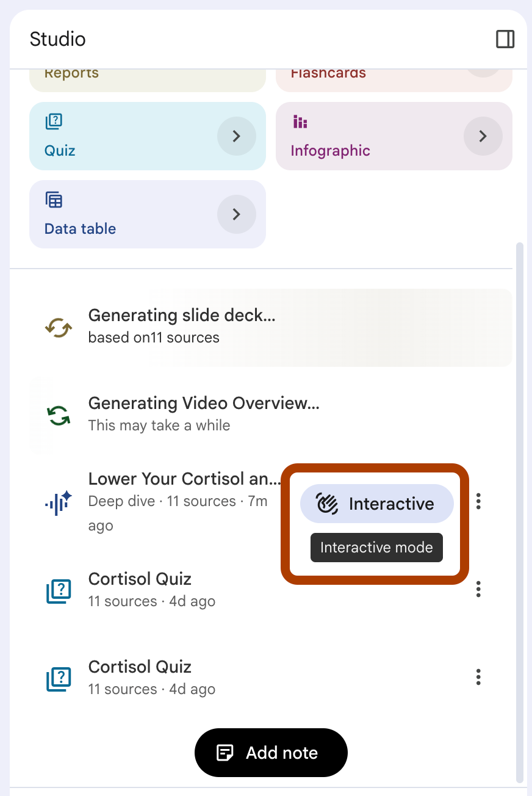532x796 pixels.
Task: Open more options for Lower Your Cortisol audio
Action: coord(478,502)
